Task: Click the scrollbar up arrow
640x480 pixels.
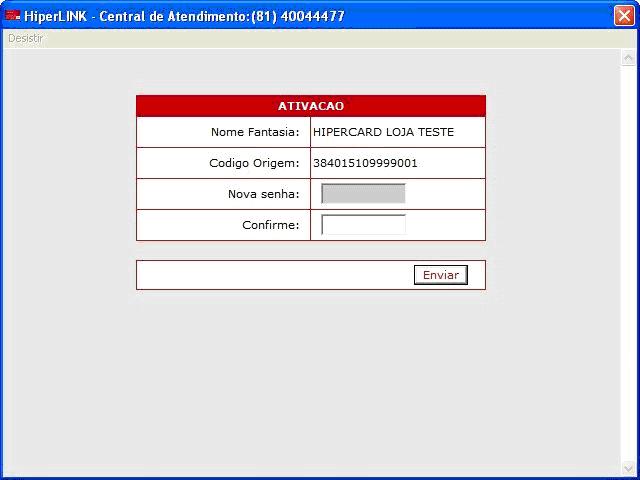Action: pos(628,58)
